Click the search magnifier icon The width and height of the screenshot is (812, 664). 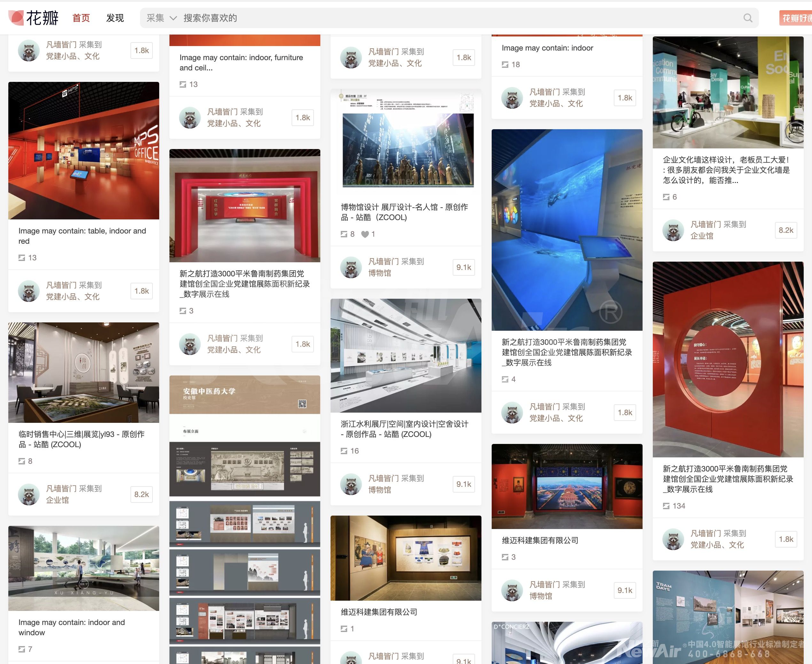coord(747,18)
